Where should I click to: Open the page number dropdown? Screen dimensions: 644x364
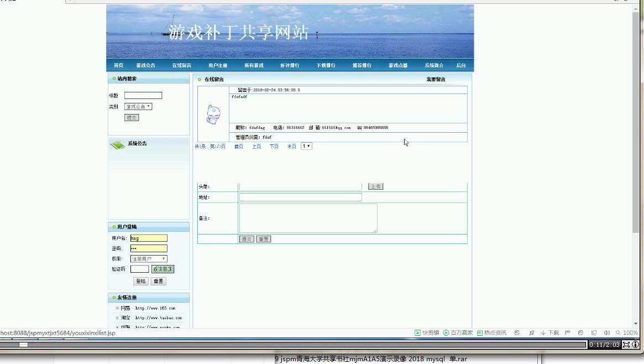(x=306, y=146)
